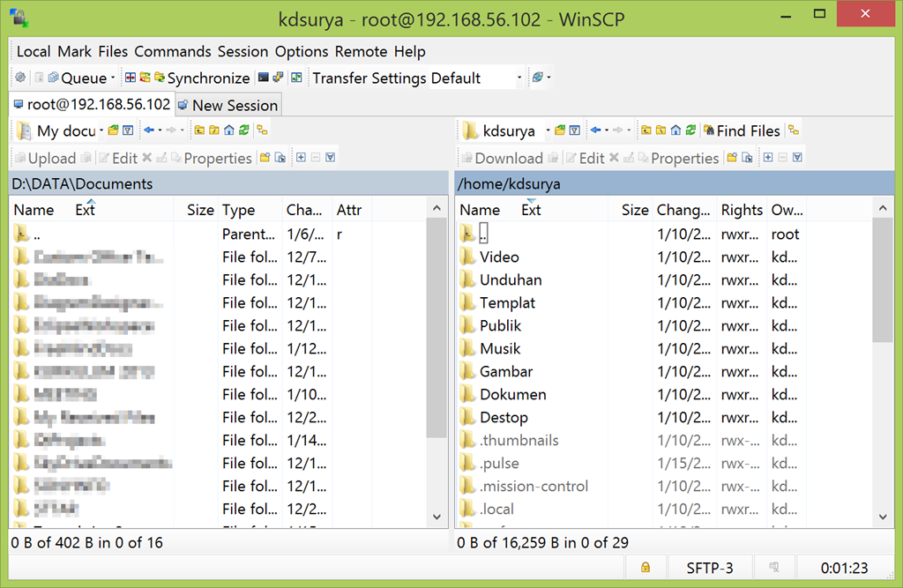The height and width of the screenshot is (588, 903).
Task: Go to remote home directory icon
Action: (x=675, y=130)
